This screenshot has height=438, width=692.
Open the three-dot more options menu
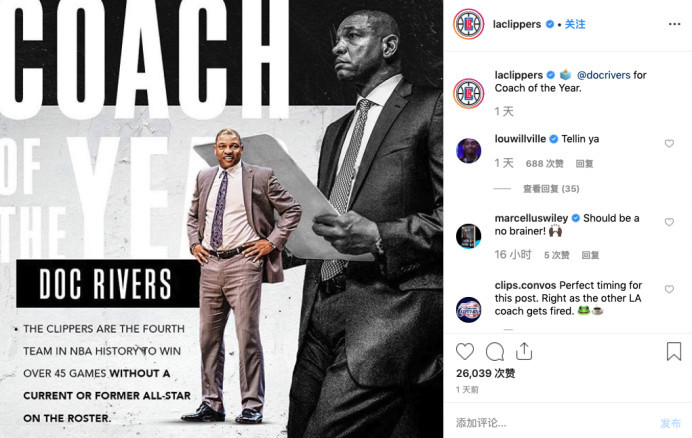click(674, 24)
